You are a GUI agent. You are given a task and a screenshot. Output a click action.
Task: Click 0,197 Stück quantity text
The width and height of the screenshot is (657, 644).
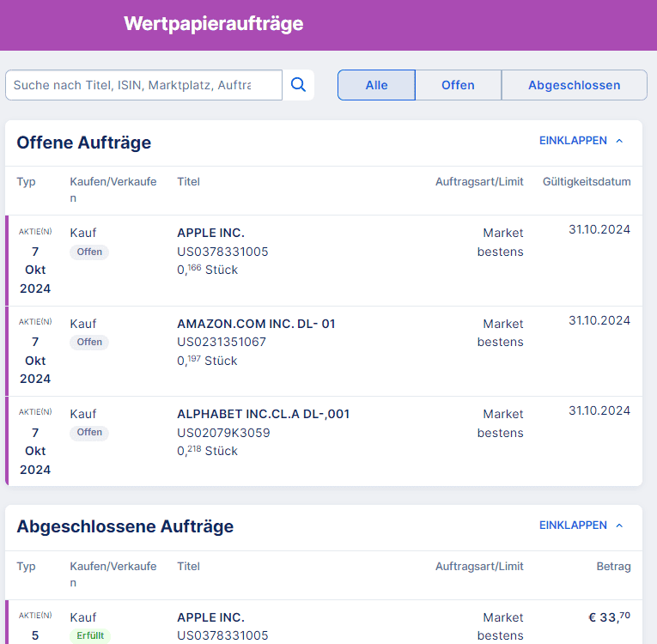(207, 361)
